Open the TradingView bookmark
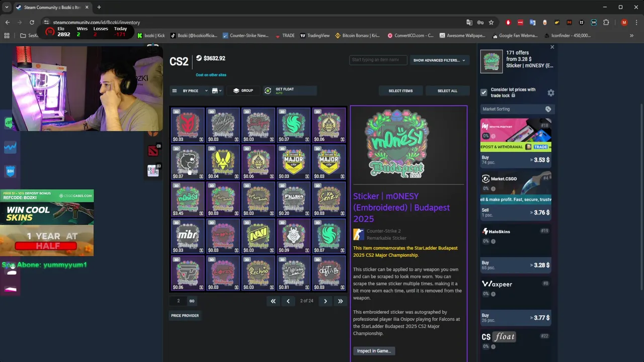 click(315, 36)
